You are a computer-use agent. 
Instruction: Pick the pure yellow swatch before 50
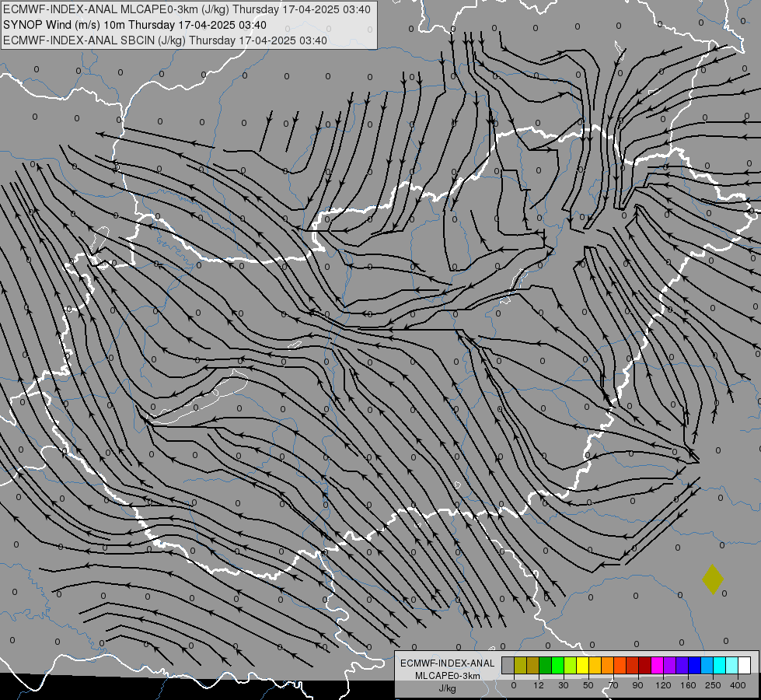click(x=583, y=665)
